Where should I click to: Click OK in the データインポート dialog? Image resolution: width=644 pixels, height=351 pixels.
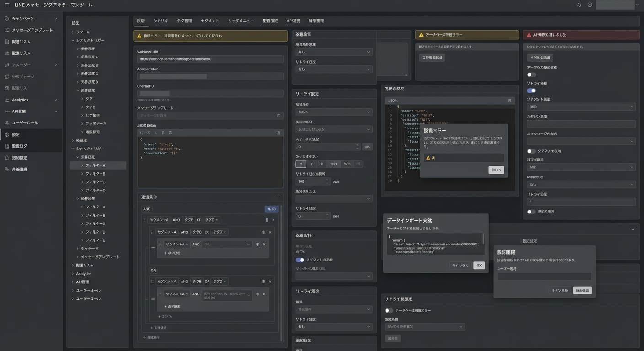click(479, 265)
